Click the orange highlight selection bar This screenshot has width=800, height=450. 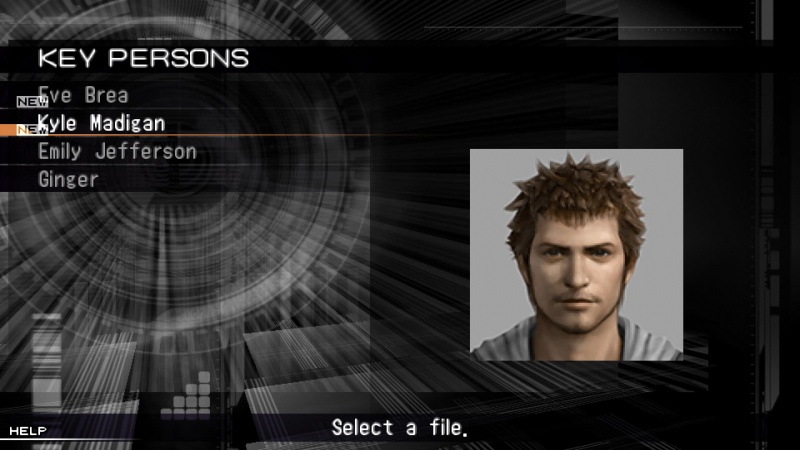(184, 135)
